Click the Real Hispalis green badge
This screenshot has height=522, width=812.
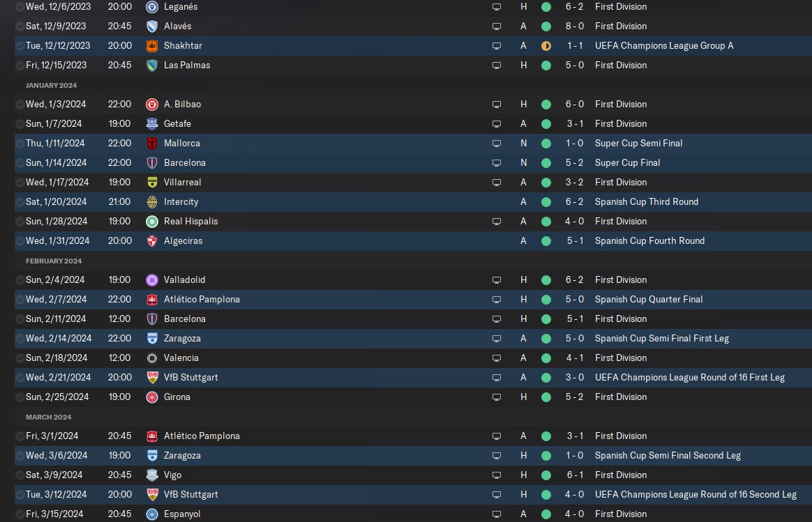pos(152,222)
